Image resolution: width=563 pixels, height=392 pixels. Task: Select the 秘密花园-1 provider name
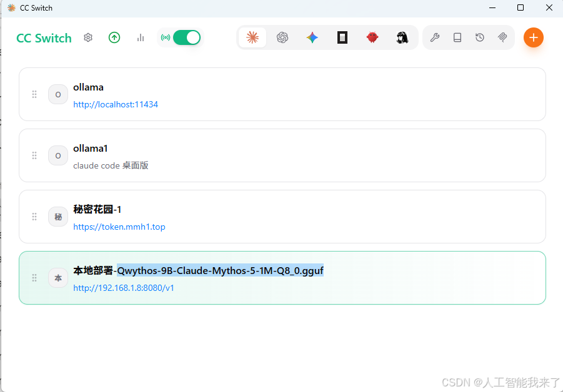(x=97, y=210)
